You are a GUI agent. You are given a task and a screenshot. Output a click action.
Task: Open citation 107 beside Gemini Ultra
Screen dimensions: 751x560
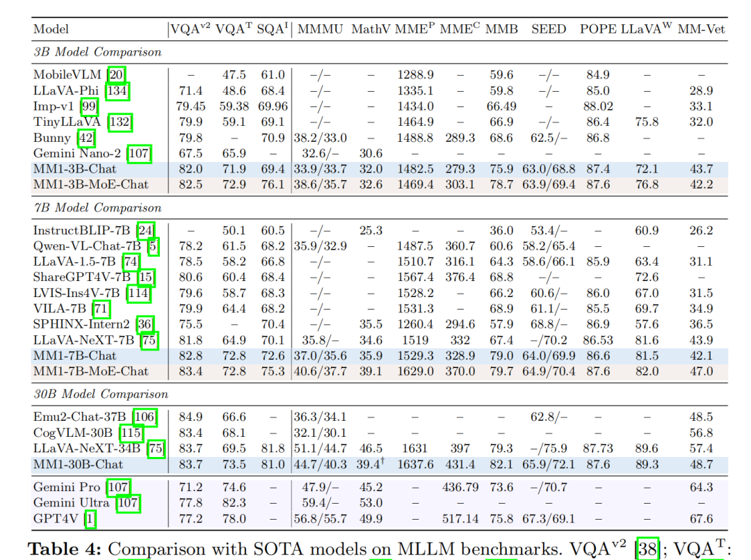point(128,503)
